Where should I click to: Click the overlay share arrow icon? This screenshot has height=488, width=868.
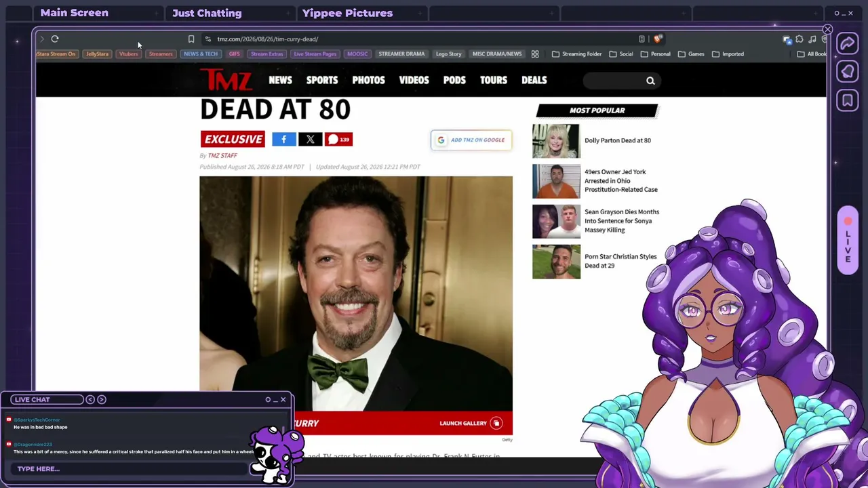(848, 44)
